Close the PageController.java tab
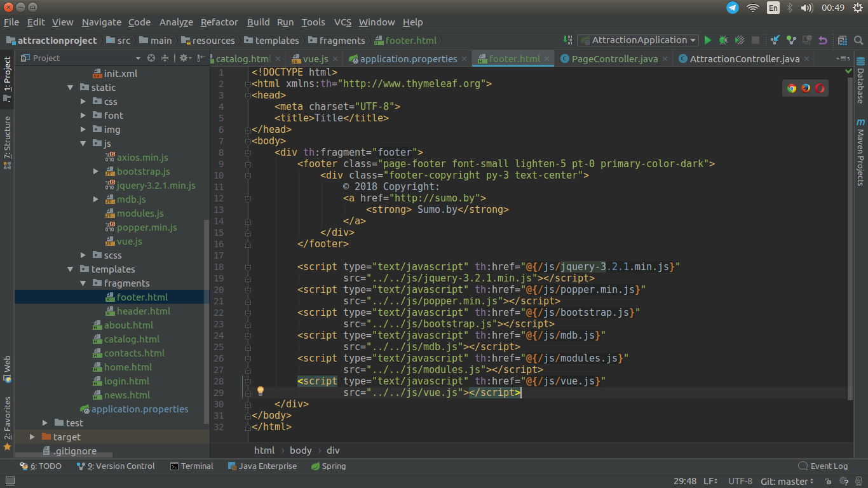 tap(665, 58)
